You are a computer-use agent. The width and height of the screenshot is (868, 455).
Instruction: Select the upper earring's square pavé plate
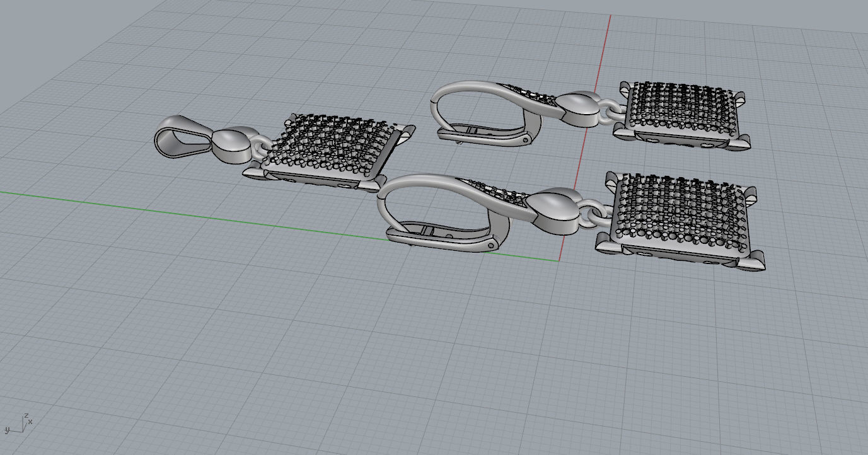coord(682,115)
